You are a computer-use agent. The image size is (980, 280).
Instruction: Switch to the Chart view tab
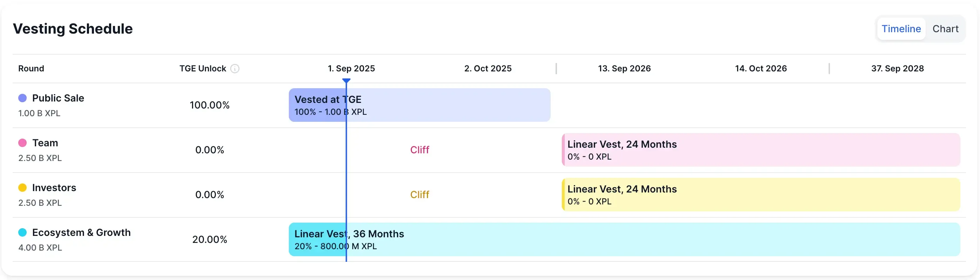(945, 29)
